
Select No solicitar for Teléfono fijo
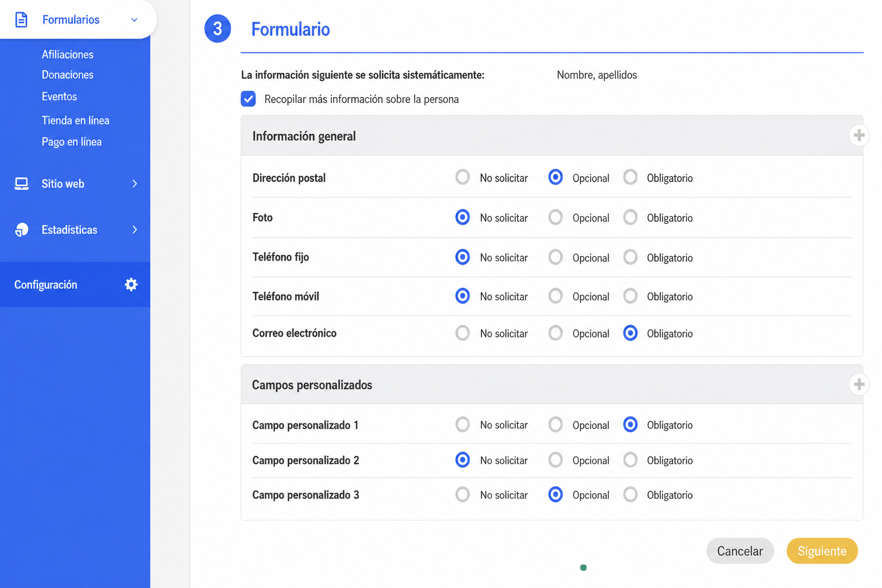click(x=462, y=257)
